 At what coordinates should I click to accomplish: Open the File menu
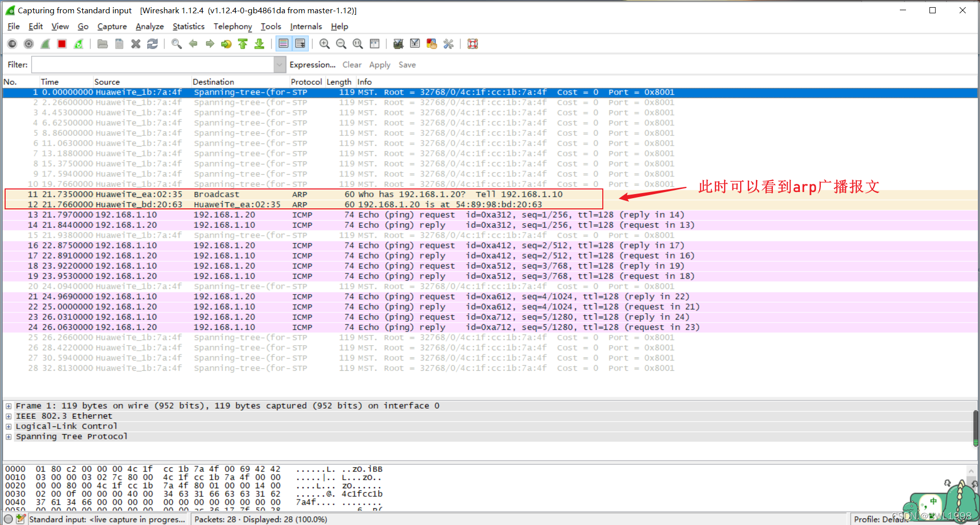14,27
